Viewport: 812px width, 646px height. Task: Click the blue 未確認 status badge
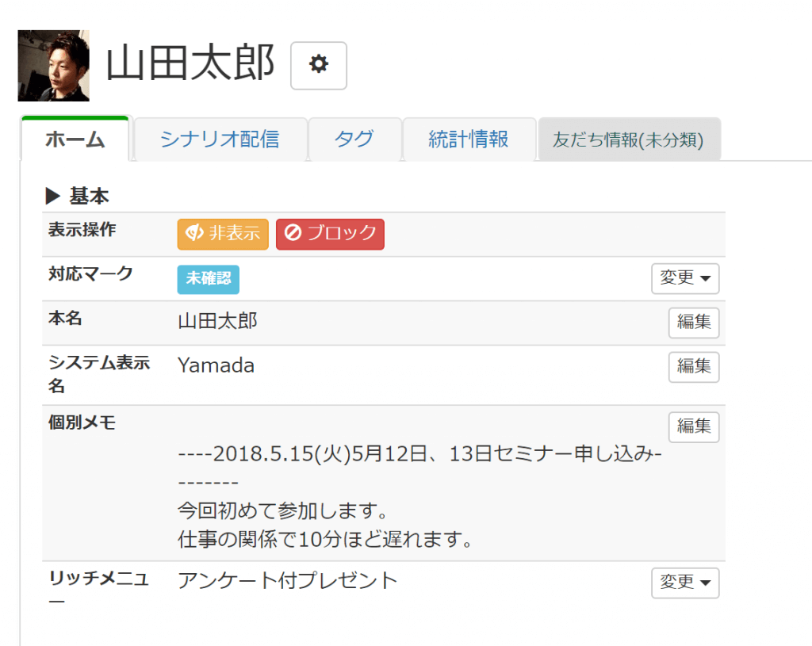click(x=208, y=279)
